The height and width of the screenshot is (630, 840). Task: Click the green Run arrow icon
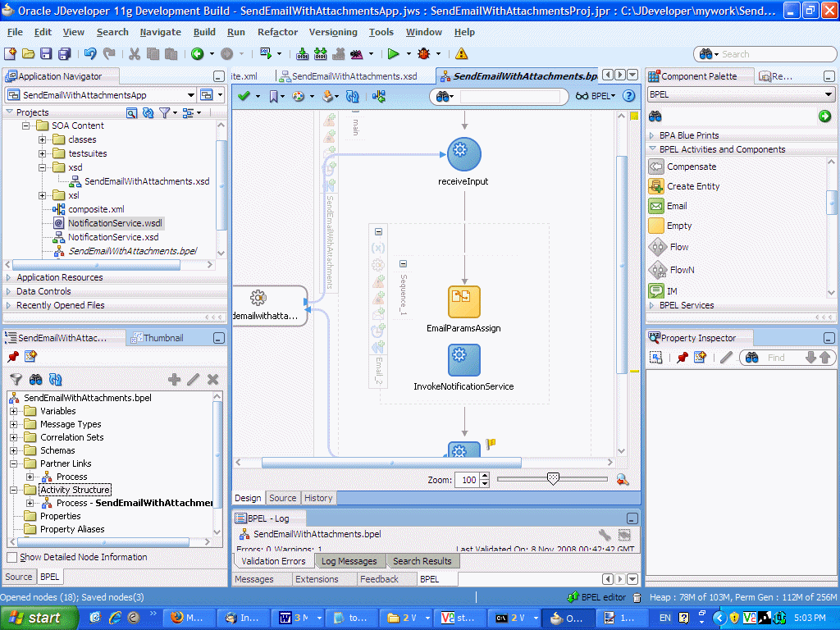click(x=394, y=54)
